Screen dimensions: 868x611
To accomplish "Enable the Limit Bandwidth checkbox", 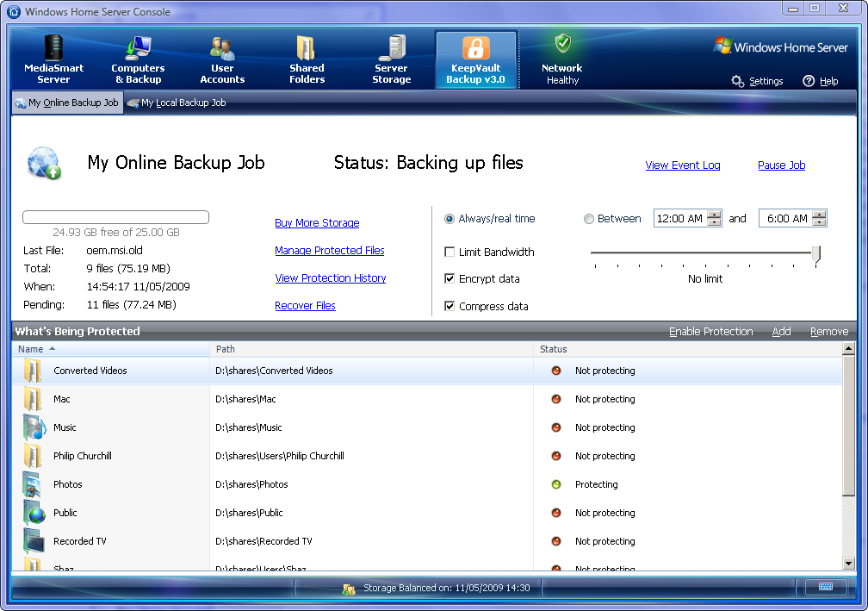I will pyautogui.click(x=449, y=252).
